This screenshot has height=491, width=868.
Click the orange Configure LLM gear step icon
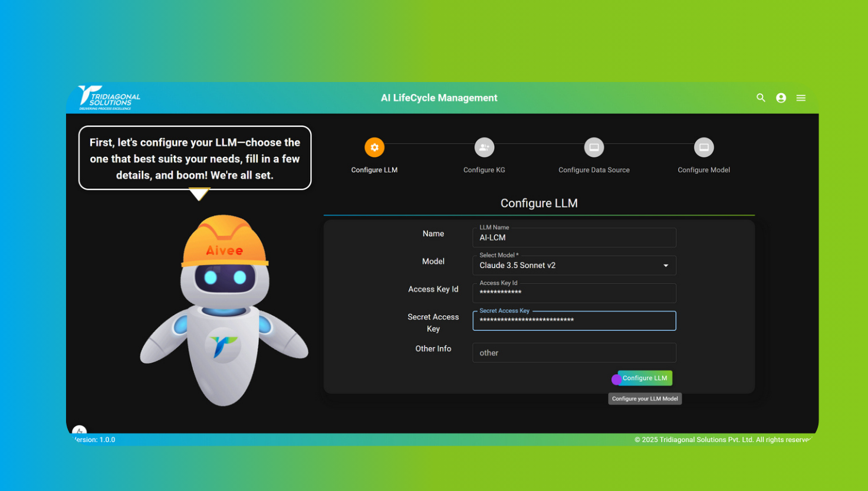tap(374, 148)
